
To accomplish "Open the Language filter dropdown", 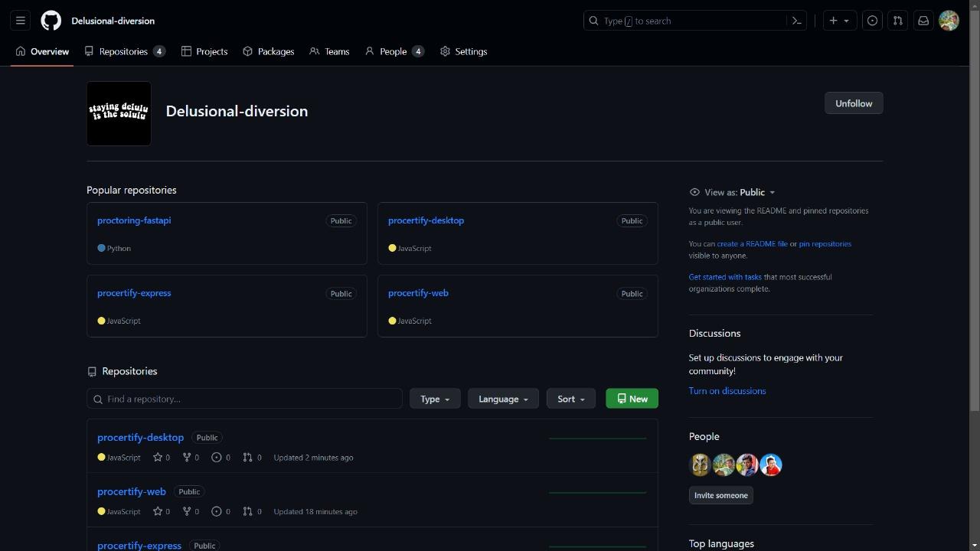I will pos(503,399).
